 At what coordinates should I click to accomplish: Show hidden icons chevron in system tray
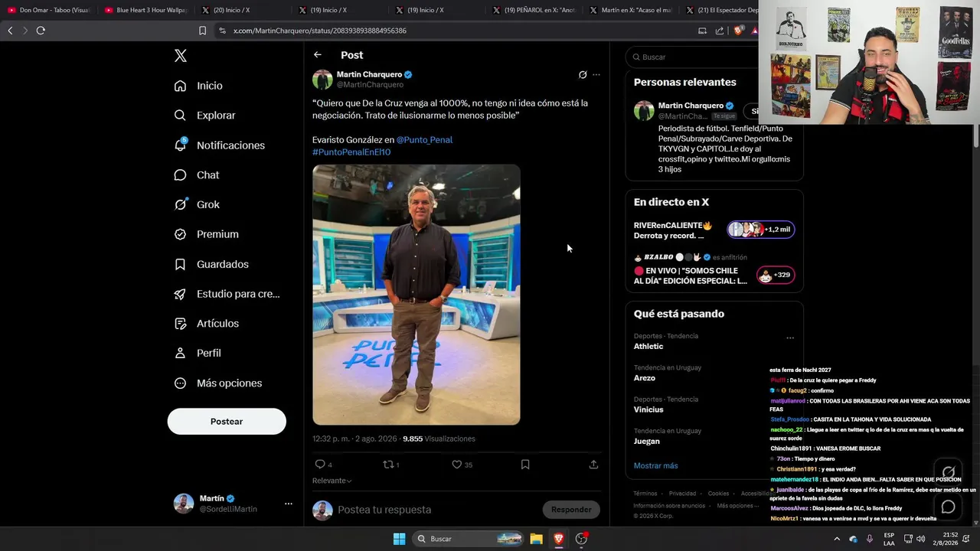(x=836, y=539)
